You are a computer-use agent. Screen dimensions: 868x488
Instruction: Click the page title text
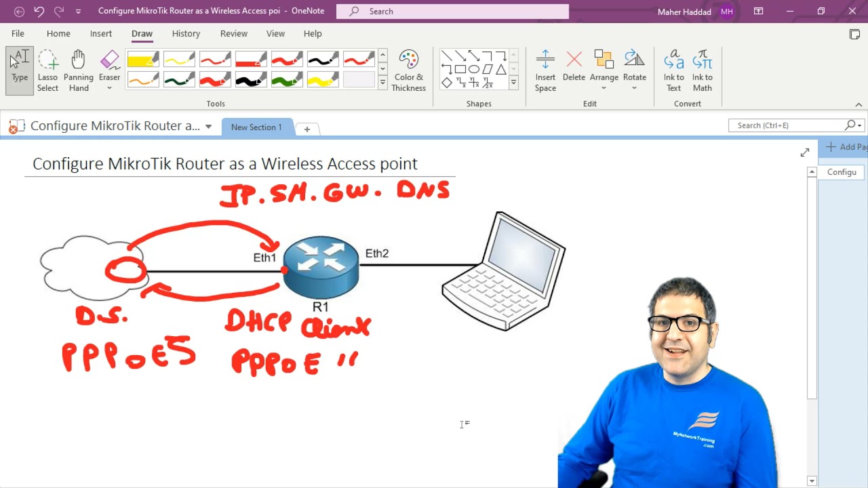click(x=225, y=164)
